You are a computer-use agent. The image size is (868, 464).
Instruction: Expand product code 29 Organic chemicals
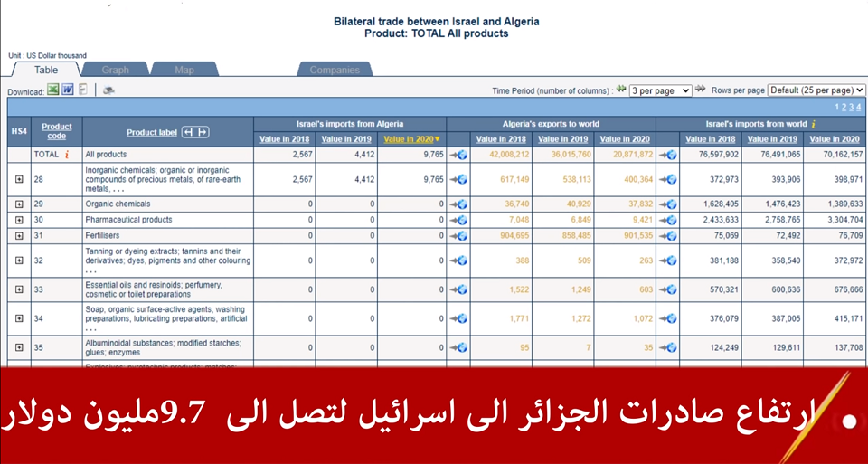[19, 204]
